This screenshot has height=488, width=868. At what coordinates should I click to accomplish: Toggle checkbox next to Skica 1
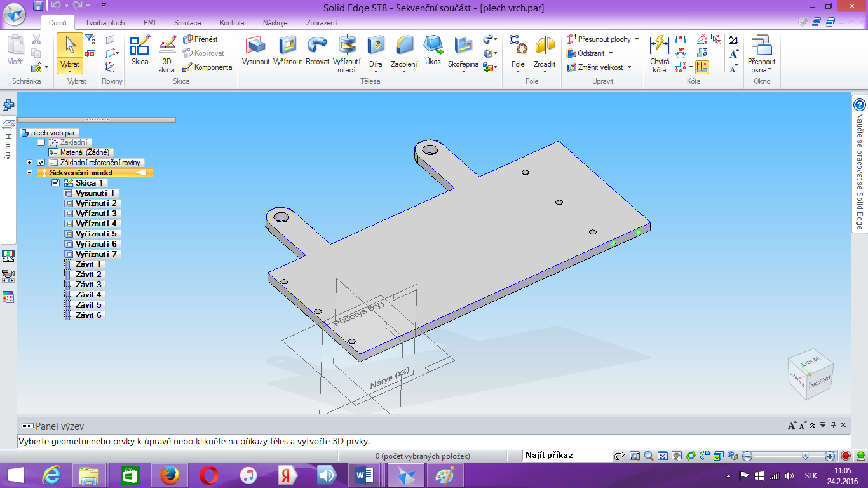56,183
